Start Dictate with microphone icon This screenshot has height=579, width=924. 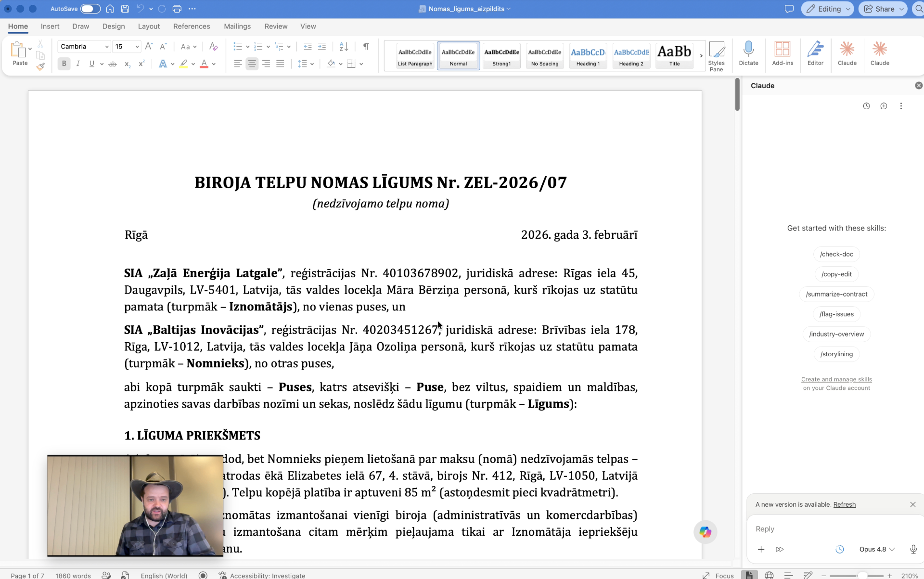(x=748, y=53)
